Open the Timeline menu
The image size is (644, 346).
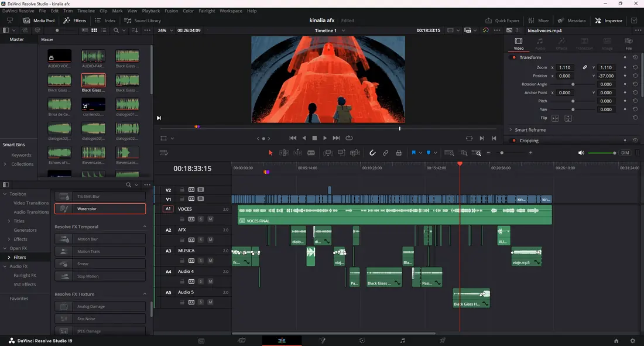pos(86,11)
